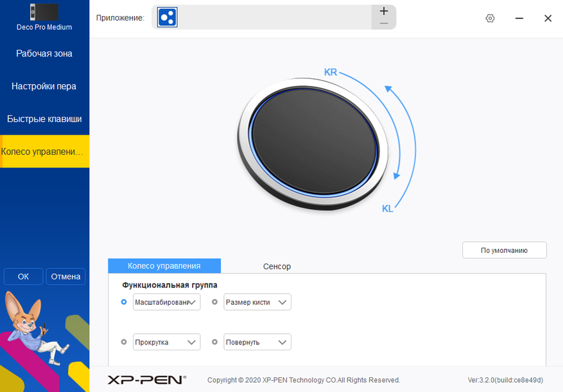Minimize the XP-PEN window
The height and width of the screenshot is (392, 563).
coord(519,18)
